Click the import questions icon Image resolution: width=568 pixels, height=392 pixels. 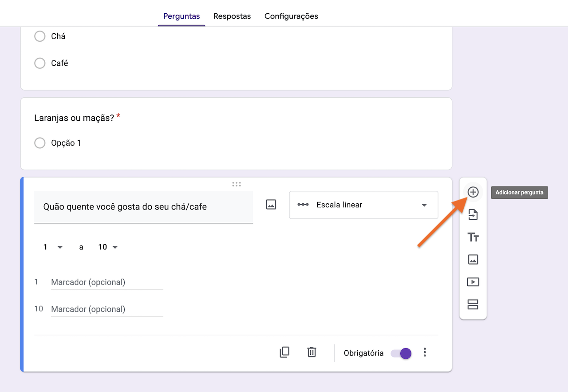point(473,214)
